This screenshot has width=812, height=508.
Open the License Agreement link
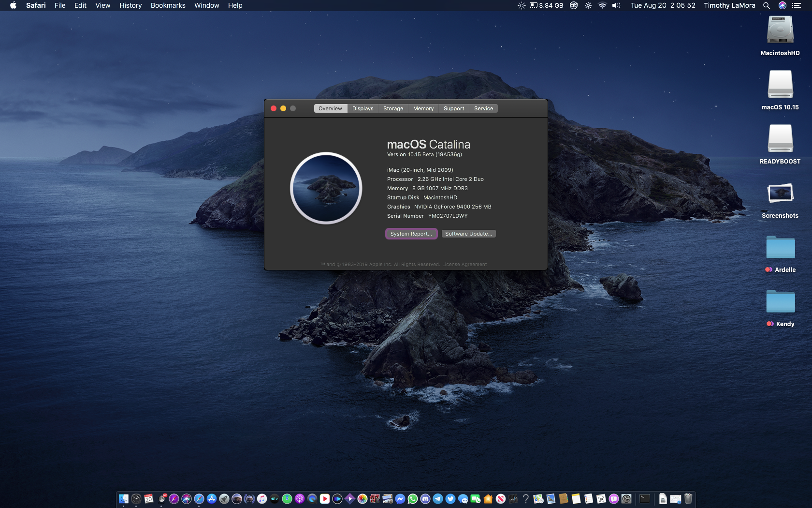[464, 265]
